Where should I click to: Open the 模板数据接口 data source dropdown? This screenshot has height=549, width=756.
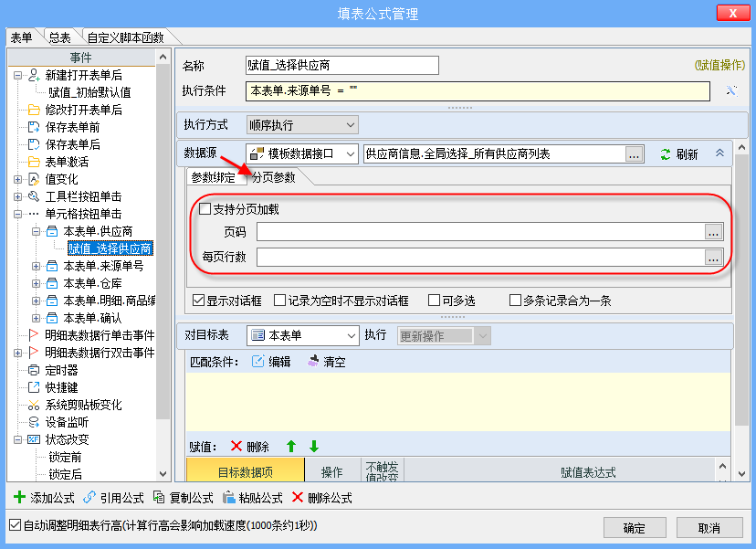click(x=302, y=153)
